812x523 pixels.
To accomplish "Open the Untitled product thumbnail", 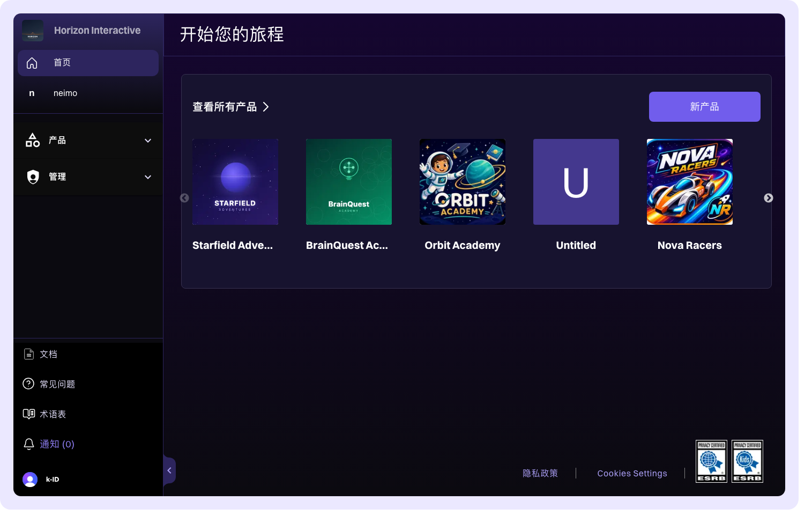I will click(x=576, y=182).
